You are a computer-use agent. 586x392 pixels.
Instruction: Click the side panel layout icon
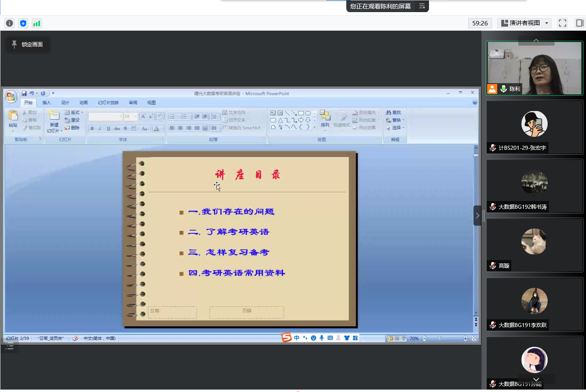click(x=580, y=23)
